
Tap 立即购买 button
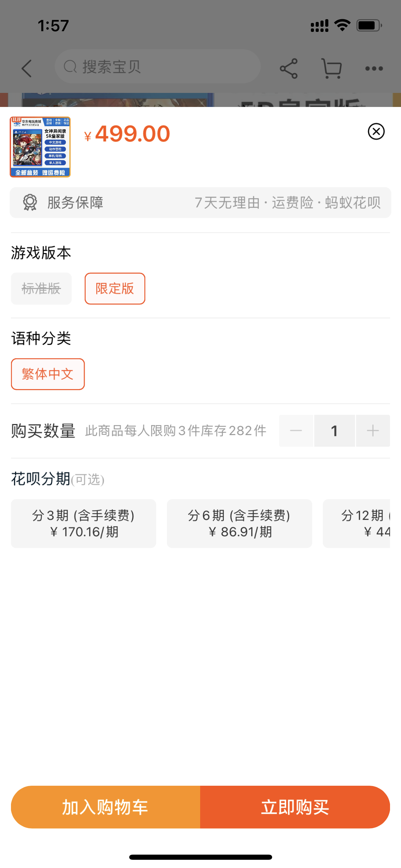[295, 807]
